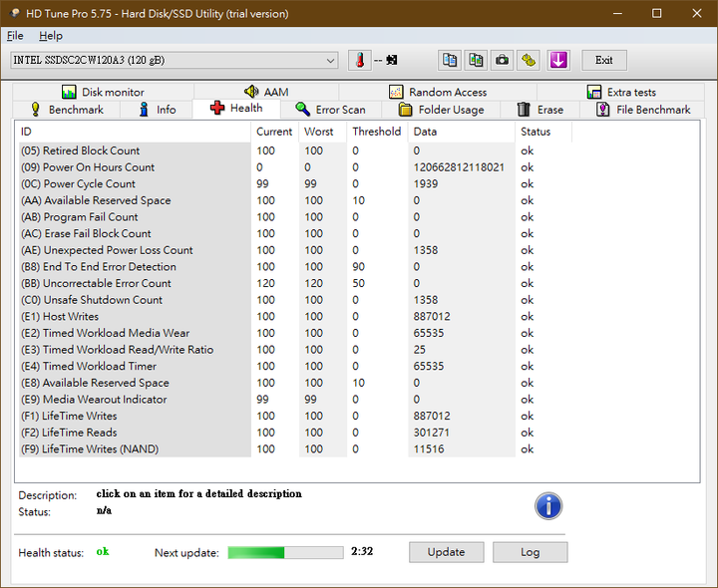The width and height of the screenshot is (718, 588).
Task: Click the green Health status ok text
Action: 103,551
